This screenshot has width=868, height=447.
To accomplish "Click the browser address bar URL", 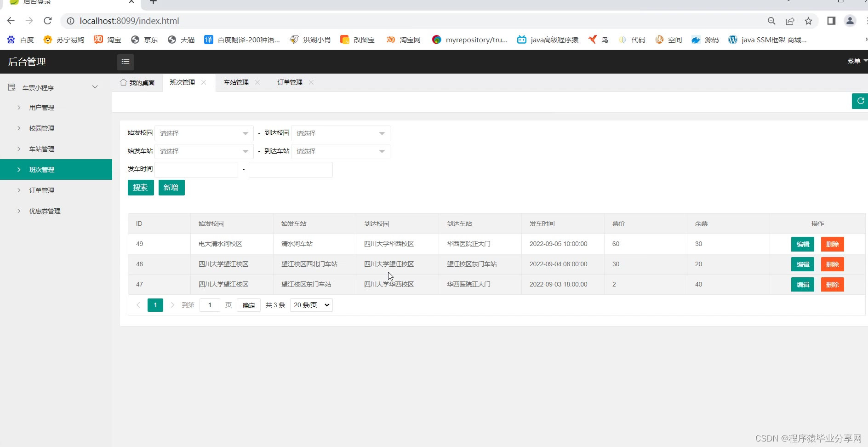I will click(x=129, y=21).
